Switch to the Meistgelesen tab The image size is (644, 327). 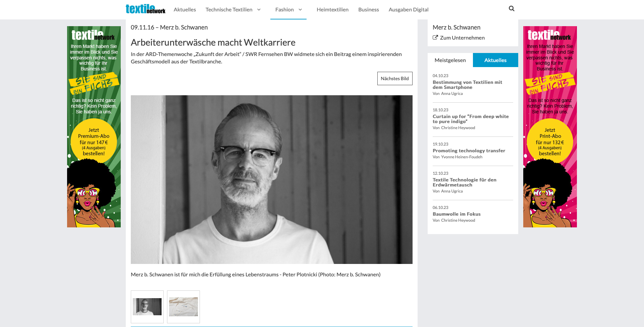pos(450,60)
